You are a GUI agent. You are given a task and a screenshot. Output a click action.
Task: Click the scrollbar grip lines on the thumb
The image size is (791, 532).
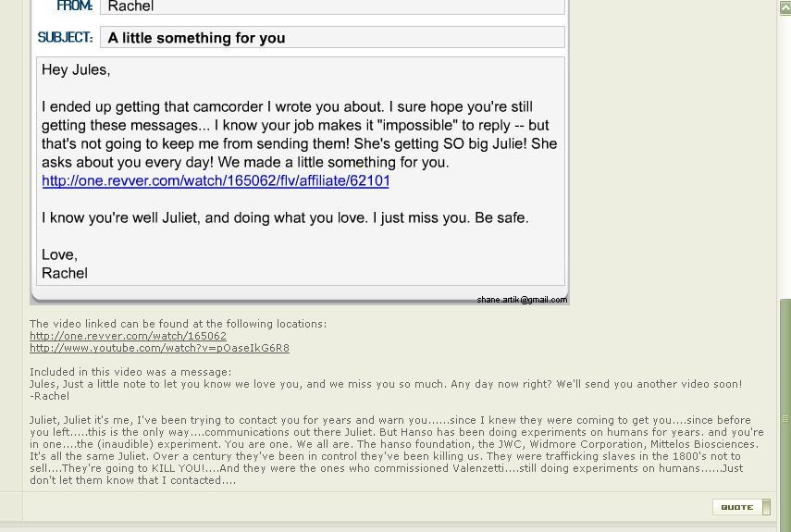785,418
